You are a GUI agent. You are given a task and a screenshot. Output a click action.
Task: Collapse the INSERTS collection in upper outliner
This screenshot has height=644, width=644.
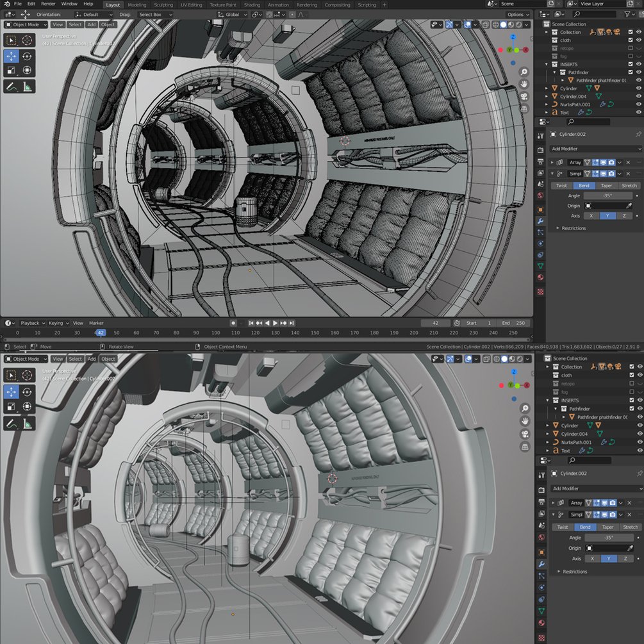coord(546,65)
